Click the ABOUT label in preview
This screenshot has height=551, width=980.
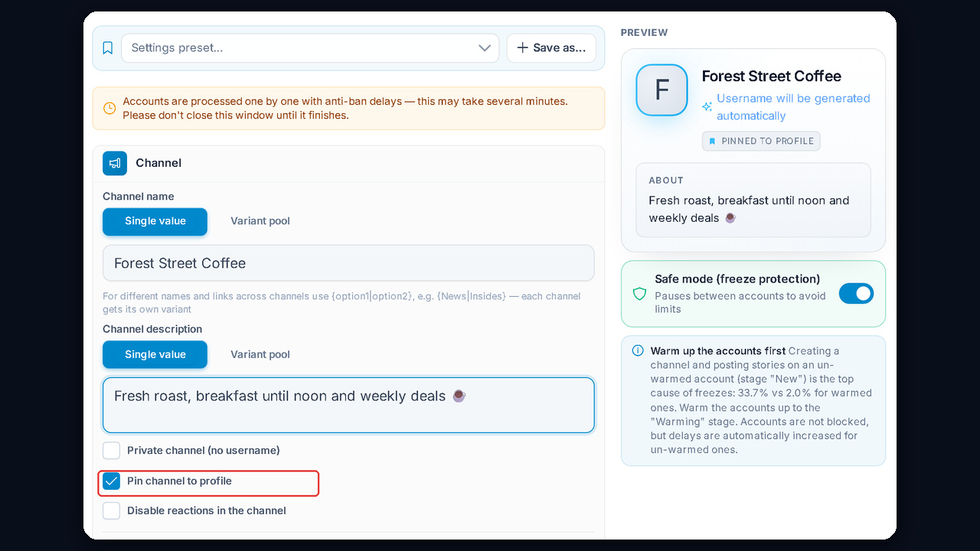click(x=666, y=181)
